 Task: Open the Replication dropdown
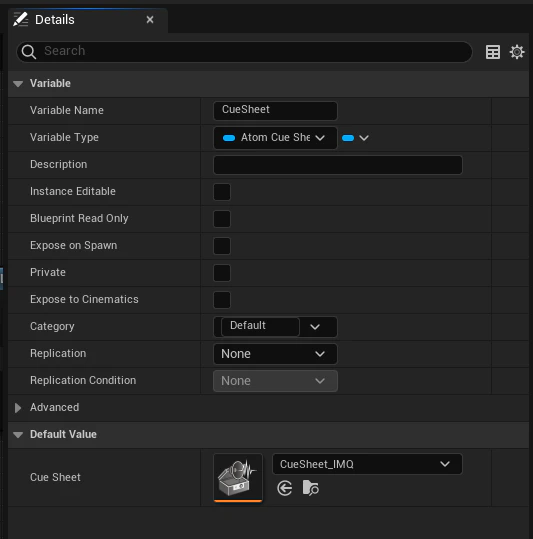click(x=275, y=354)
